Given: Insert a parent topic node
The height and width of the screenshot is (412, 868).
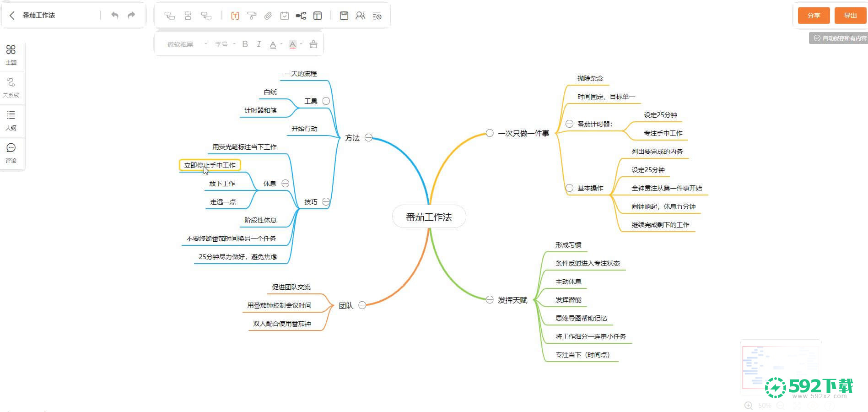Looking at the screenshot, I should tap(206, 16).
